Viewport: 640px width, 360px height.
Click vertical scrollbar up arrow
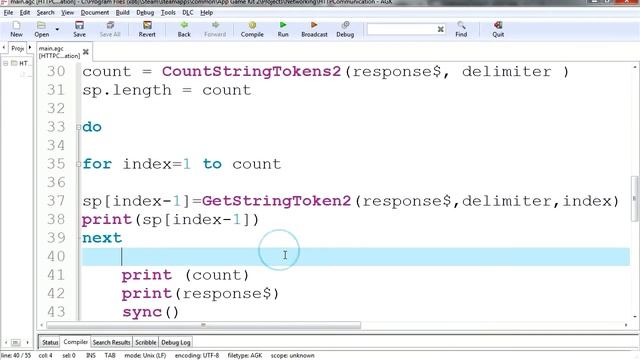pos(635,67)
